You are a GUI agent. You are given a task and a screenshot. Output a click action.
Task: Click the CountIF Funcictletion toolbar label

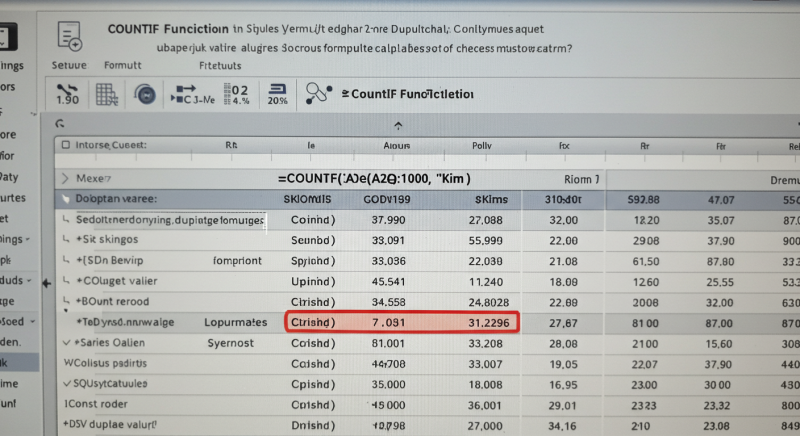[407, 94]
